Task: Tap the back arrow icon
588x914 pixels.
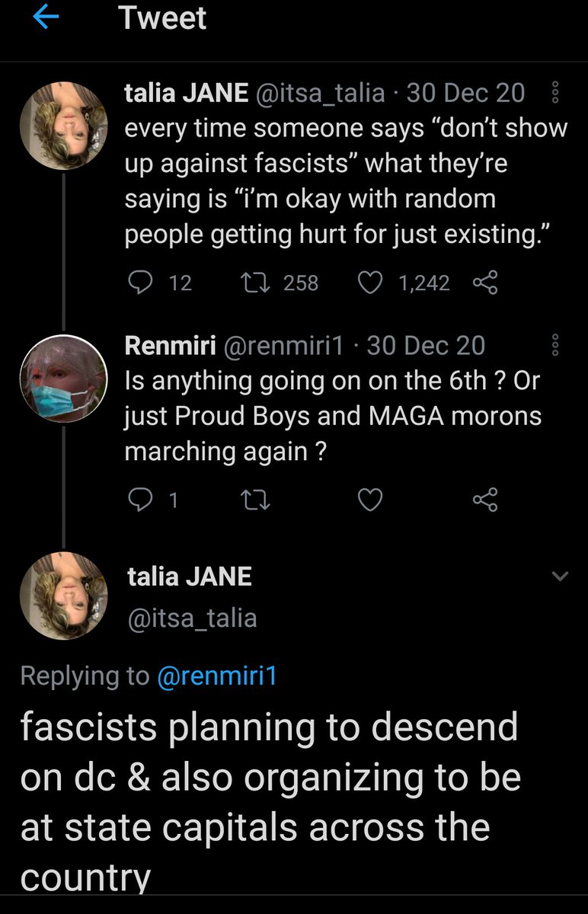Action: [x=46, y=19]
